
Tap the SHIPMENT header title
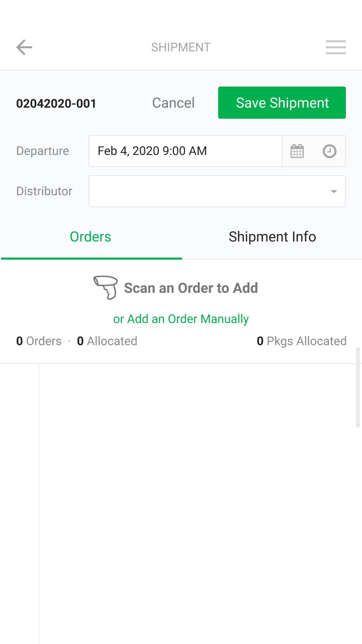[x=181, y=47]
